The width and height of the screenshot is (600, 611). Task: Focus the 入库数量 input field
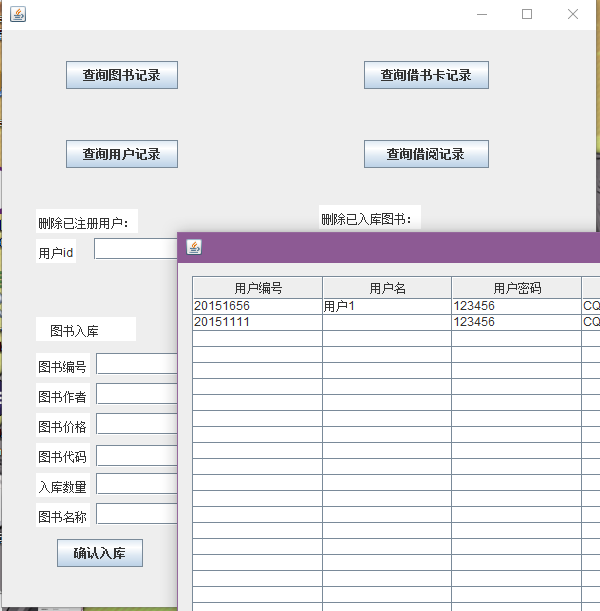(137, 484)
